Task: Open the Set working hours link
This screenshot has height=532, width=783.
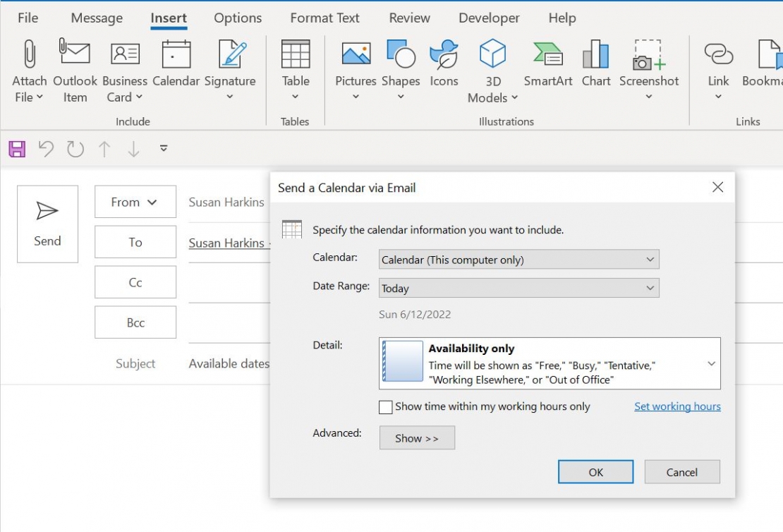Action: (677, 406)
